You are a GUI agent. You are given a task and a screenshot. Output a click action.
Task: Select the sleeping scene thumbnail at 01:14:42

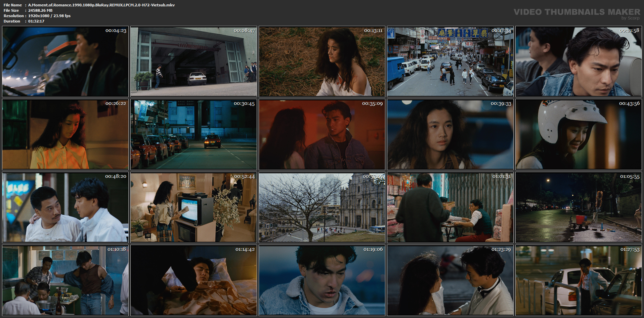coord(194,280)
